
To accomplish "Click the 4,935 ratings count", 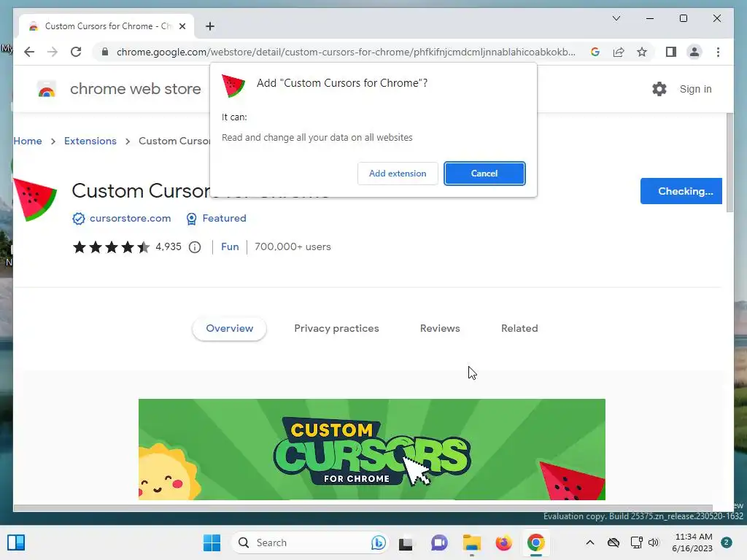I will click(x=169, y=246).
